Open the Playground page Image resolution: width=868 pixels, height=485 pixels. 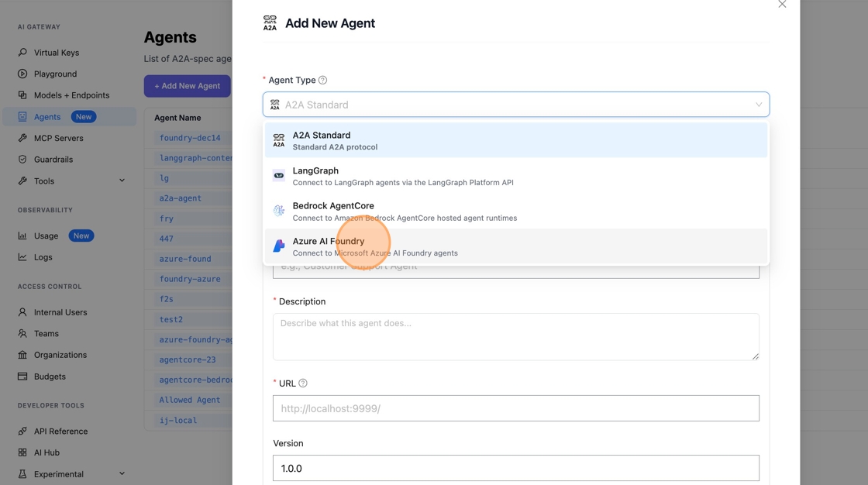click(55, 74)
